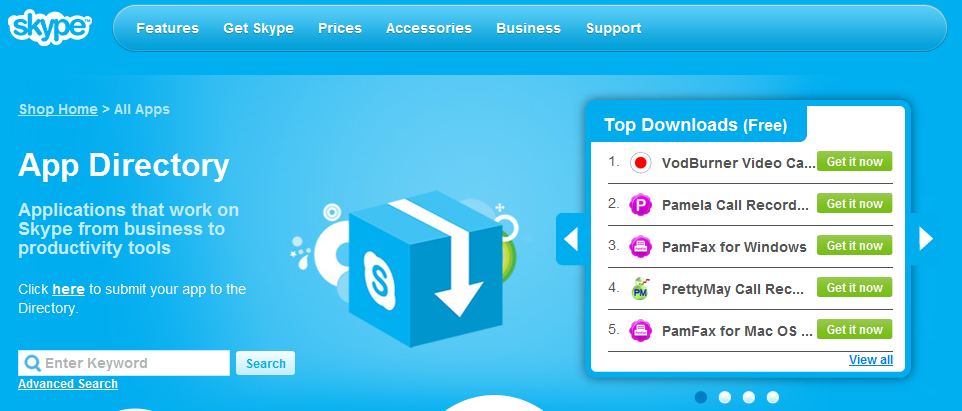Click the Search button
962x411 pixels.
[x=266, y=363]
